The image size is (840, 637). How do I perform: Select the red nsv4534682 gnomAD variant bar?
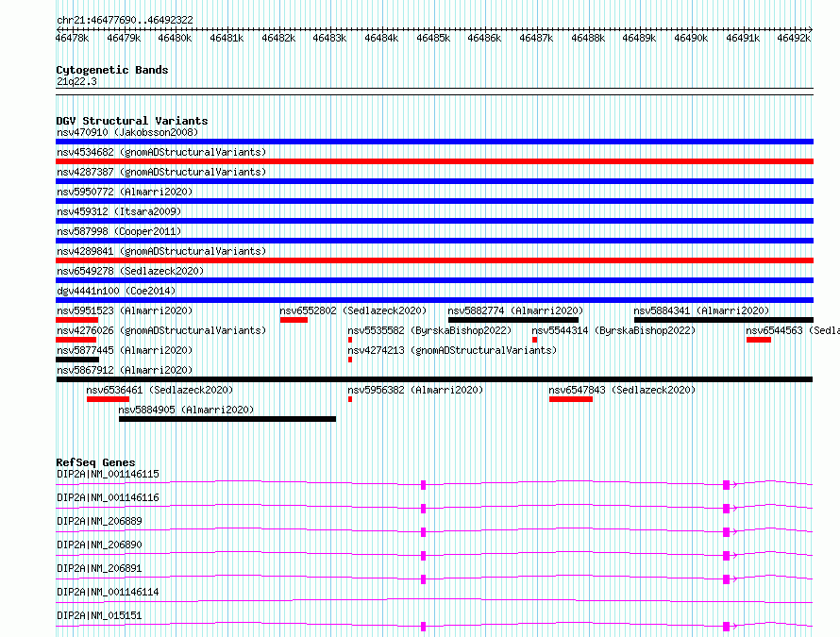[434, 161]
